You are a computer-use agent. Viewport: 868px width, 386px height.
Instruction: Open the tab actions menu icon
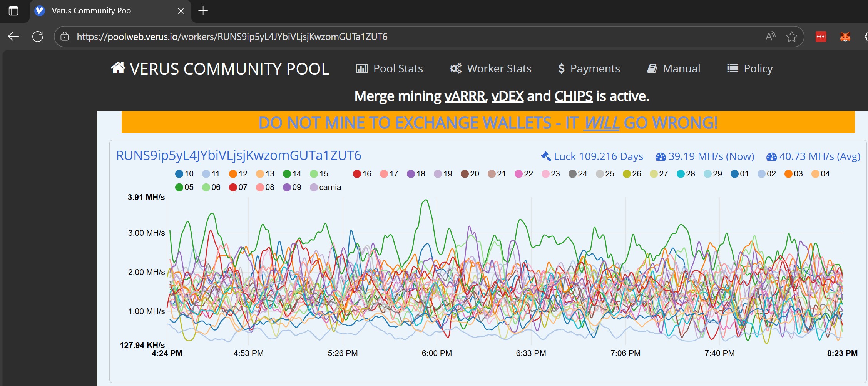click(13, 11)
